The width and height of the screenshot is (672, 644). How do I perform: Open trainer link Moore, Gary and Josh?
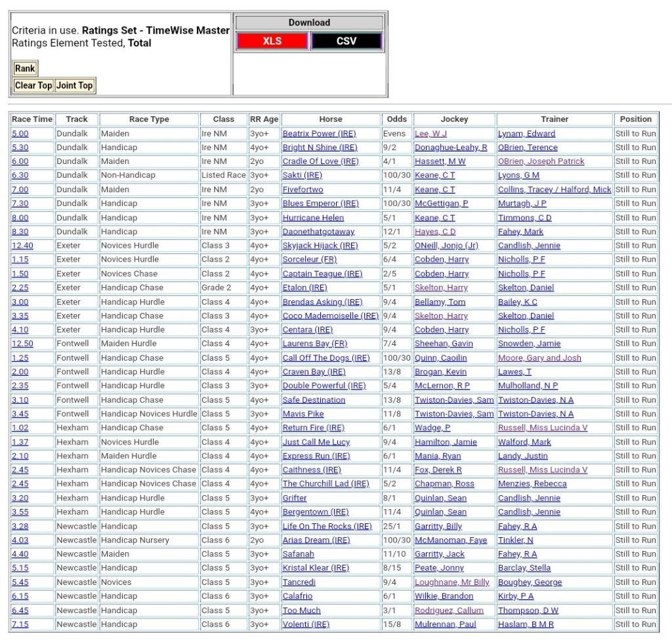(539, 358)
